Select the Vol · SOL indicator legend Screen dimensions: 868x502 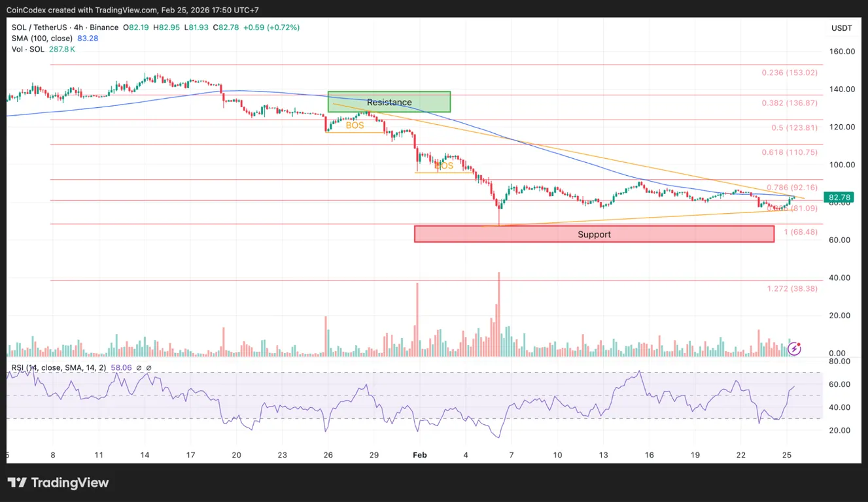point(28,49)
